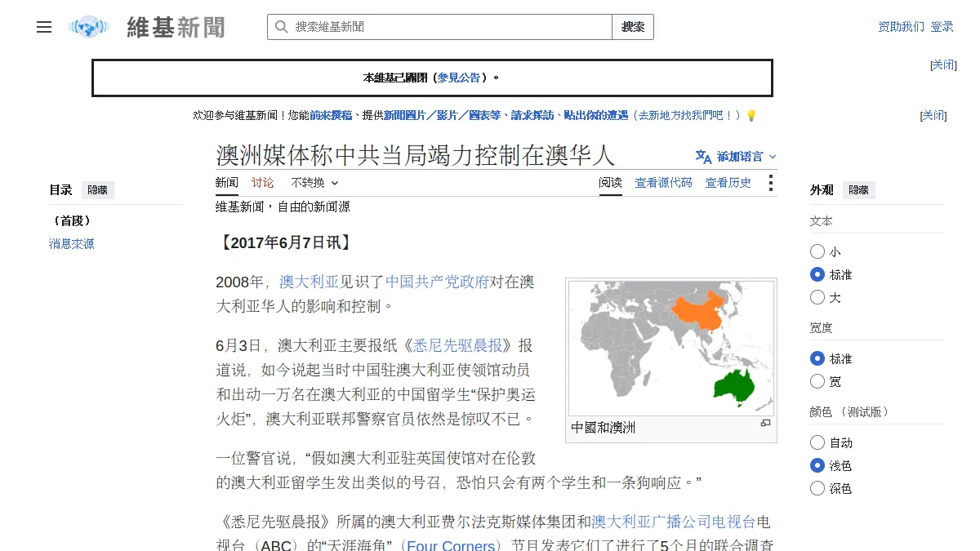Click the 維基新聞 wordmark
The image size is (980, 551).
(176, 27)
